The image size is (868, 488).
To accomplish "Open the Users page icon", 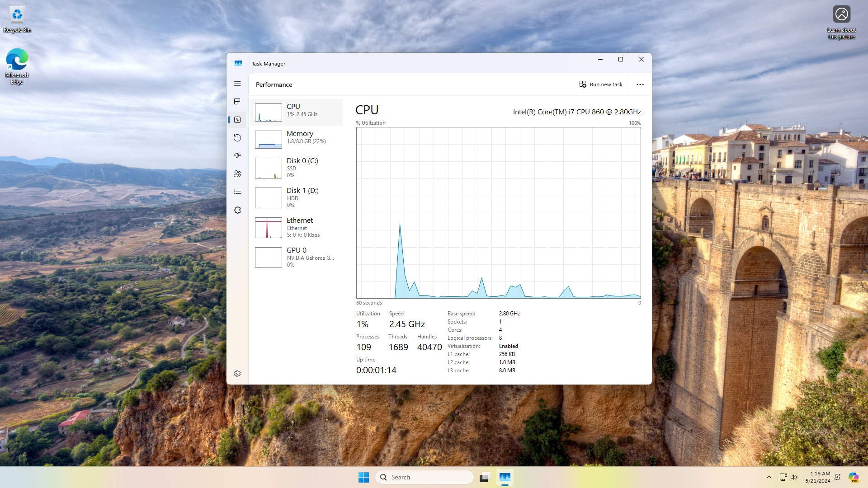I will point(237,174).
